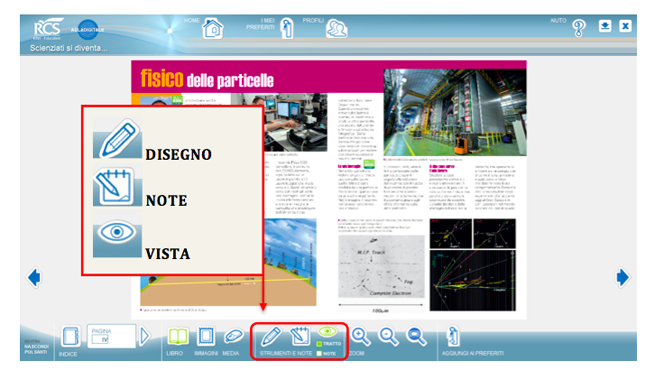Screen dimensions: 655x380
Task: Click the zoom in magnifier
Action: tap(361, 337)
